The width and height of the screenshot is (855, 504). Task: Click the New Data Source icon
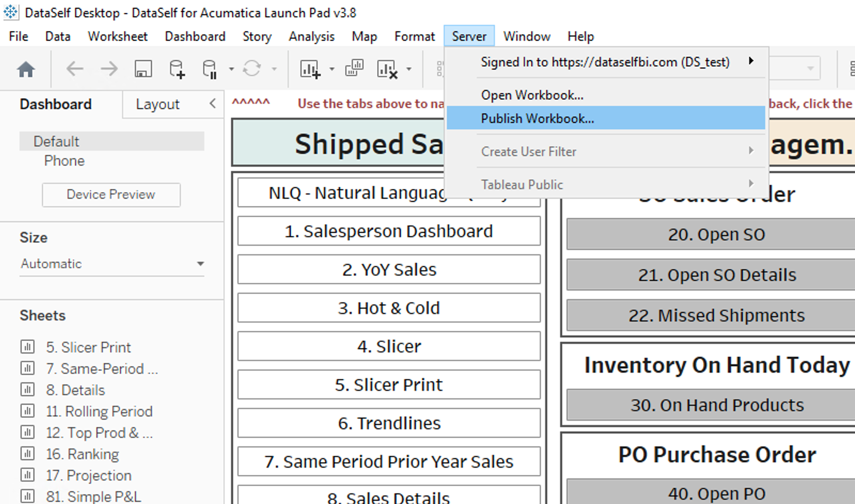click(x=176, y=69)
